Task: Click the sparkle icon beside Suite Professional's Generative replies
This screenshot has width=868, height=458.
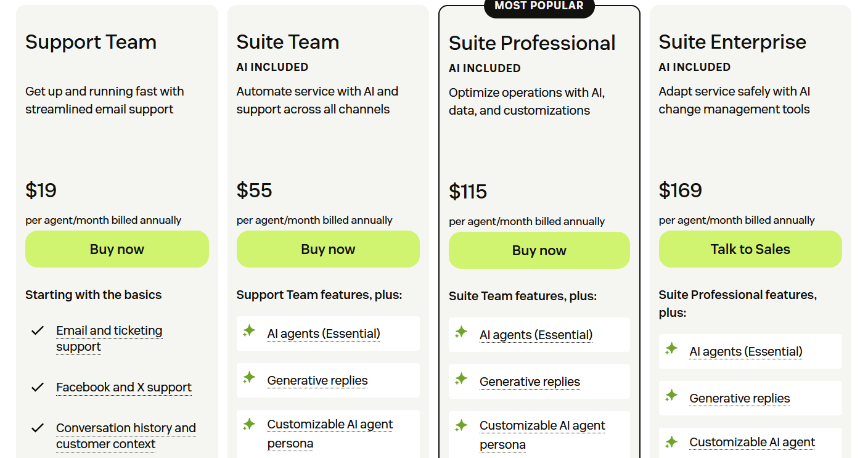Action: [x=461, y=379]
